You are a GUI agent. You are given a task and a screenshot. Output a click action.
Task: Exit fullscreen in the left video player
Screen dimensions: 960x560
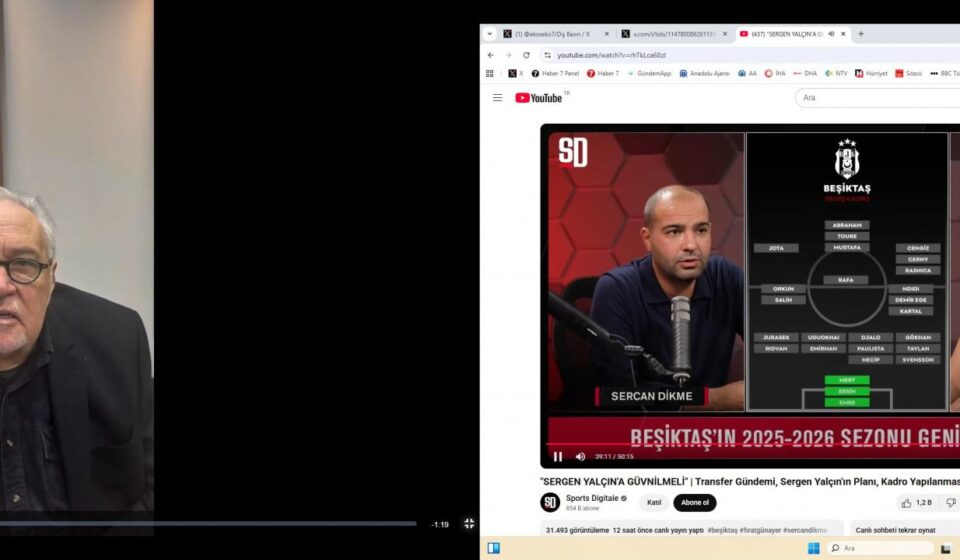coord(469,524)
